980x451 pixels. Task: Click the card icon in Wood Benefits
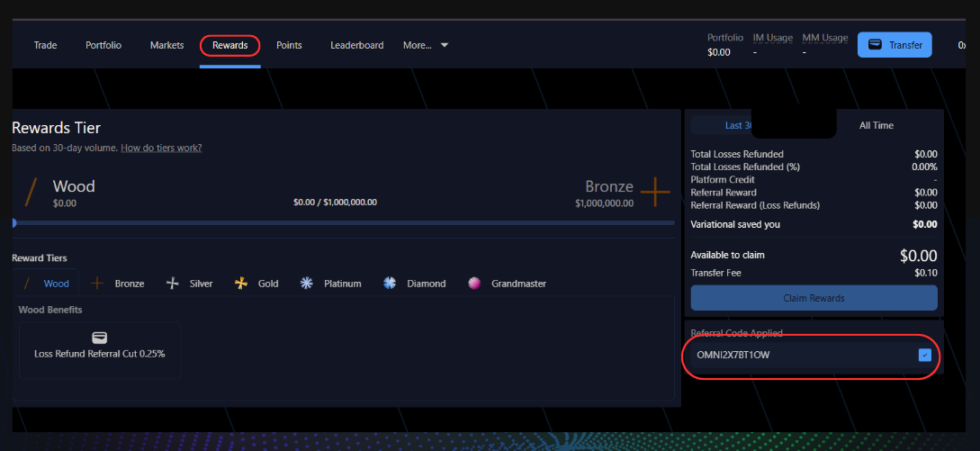click(99, 338)
